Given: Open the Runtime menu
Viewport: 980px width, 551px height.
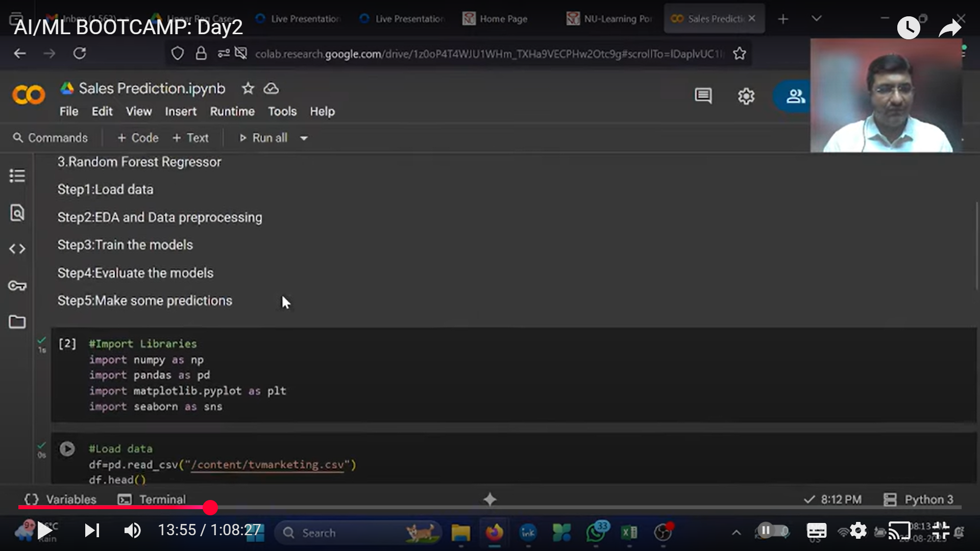Looking at the screenshot, I should pyautogui.click(x=232, y=111).
